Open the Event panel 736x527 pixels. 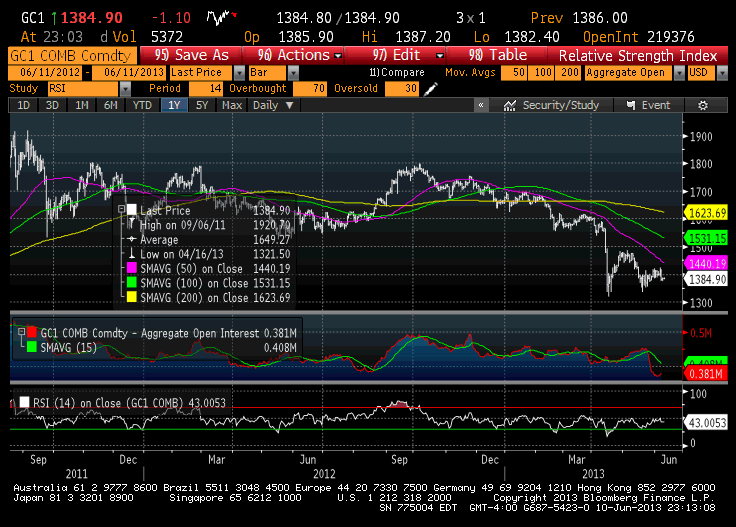649,105
